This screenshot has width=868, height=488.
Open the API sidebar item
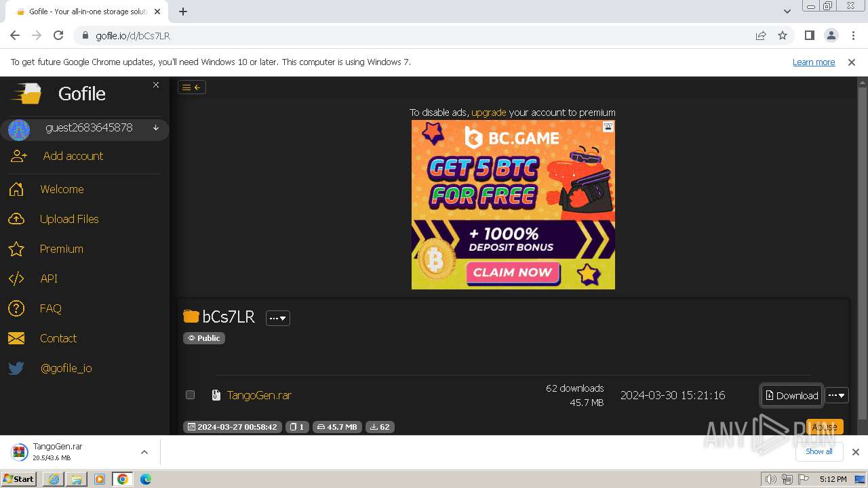49,279
